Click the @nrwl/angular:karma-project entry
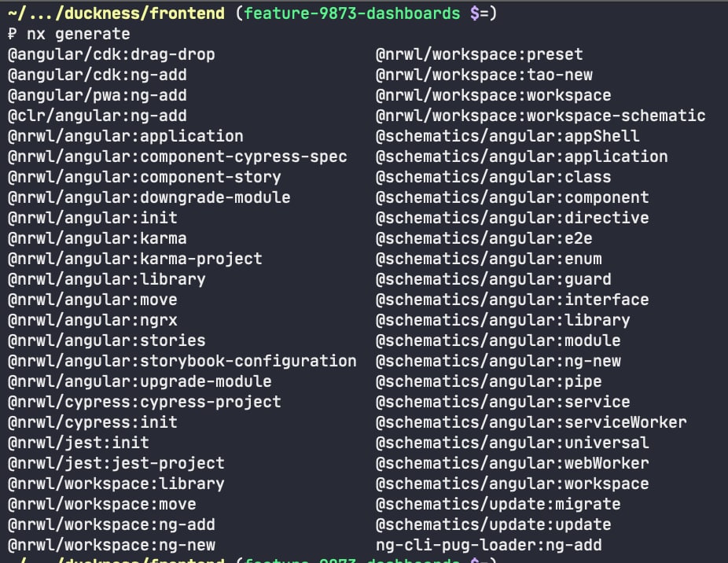The image size is (728, 563). (x=135, y=259)
